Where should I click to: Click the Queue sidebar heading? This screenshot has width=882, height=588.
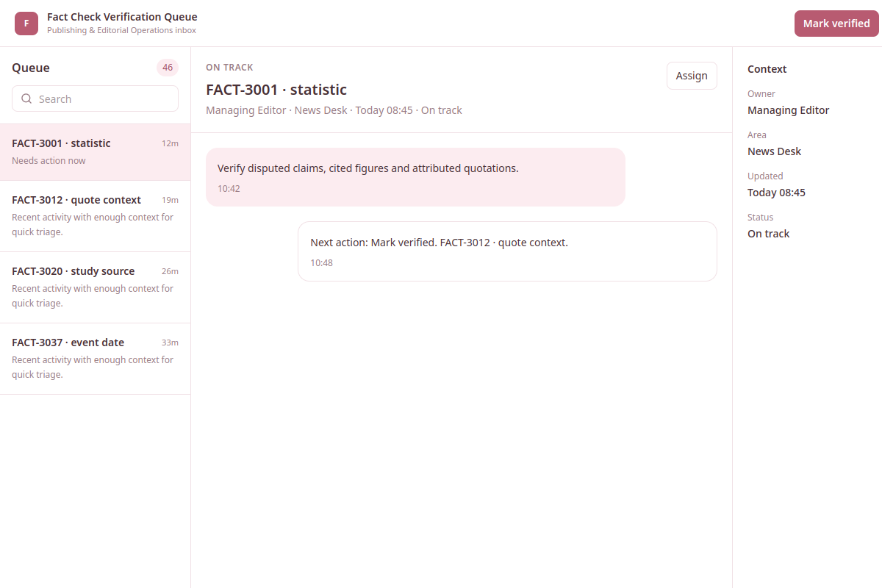[31, 68]
